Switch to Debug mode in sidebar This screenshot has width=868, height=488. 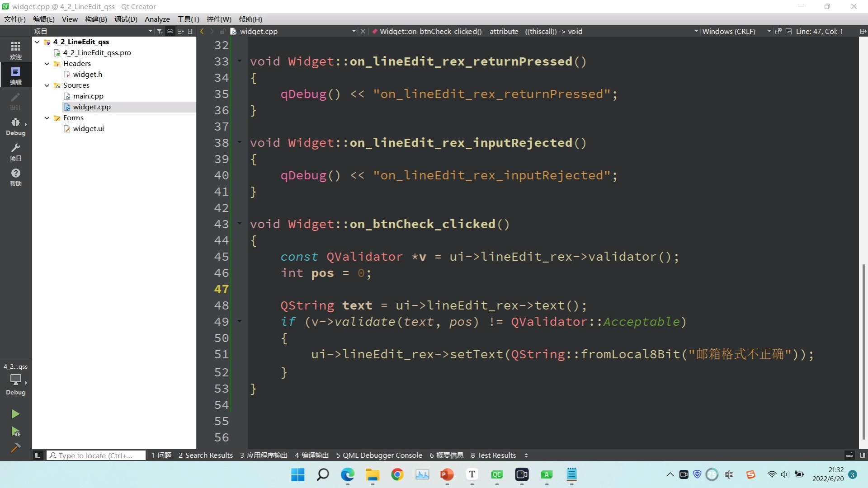click(15, 126)
